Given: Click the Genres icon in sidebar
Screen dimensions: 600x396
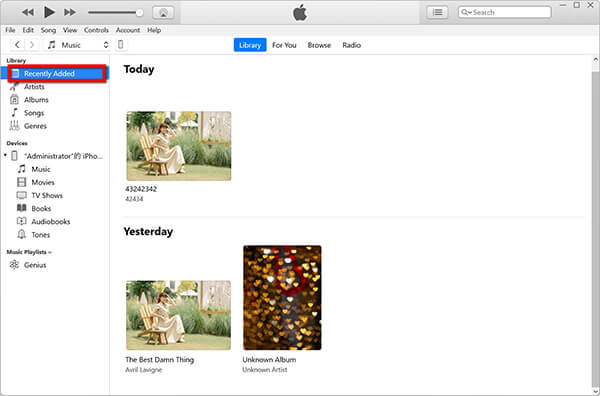Looking at the screenshot, I should click(14, 126).
